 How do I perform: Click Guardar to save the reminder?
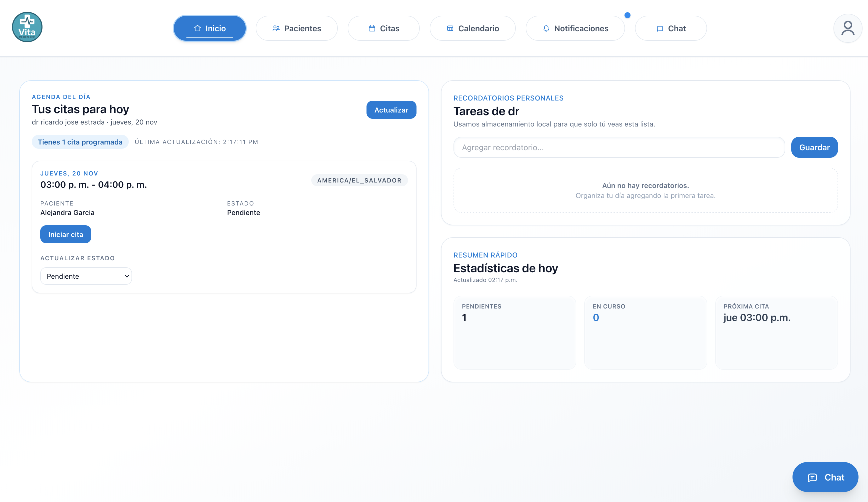814,147
